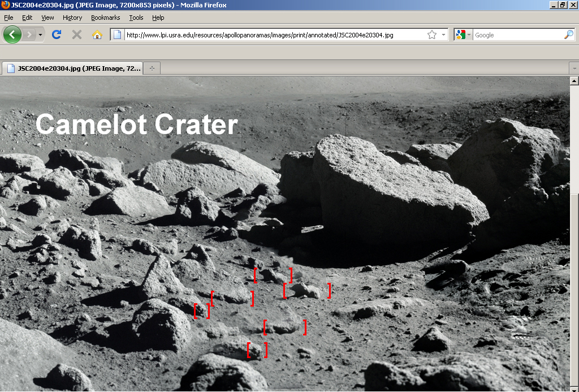Open the address bar URL history dropdown
579x392 pixels.
(443, 35)
